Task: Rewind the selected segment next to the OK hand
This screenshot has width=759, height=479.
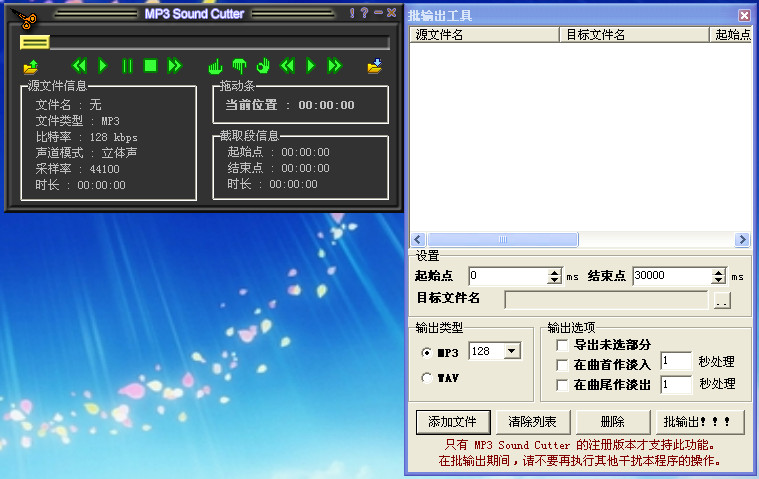Action: point(288,65)
